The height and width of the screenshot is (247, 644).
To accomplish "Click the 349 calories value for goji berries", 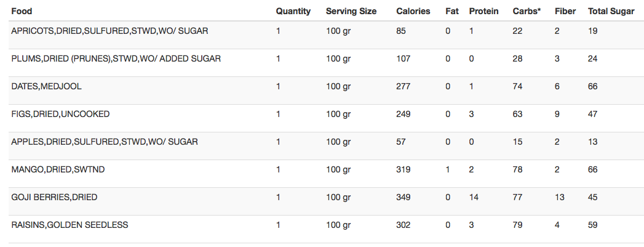I will 403,198.
